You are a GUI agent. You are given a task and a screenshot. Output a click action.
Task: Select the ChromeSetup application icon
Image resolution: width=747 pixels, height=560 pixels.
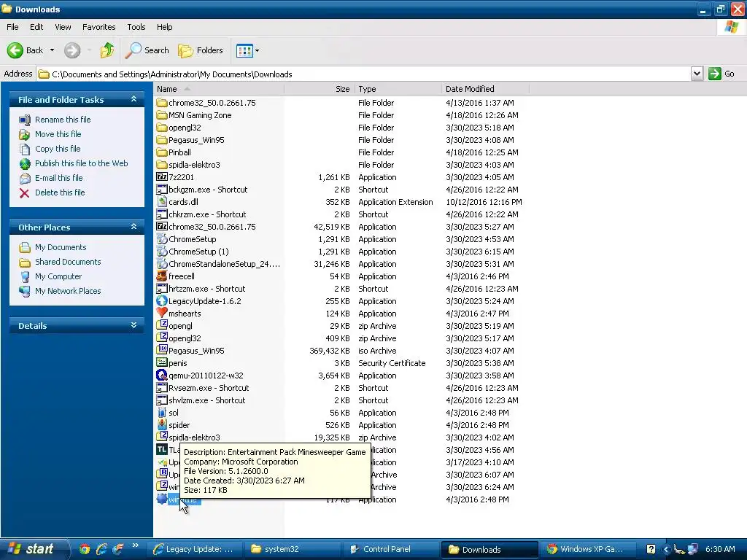[162, 238]
